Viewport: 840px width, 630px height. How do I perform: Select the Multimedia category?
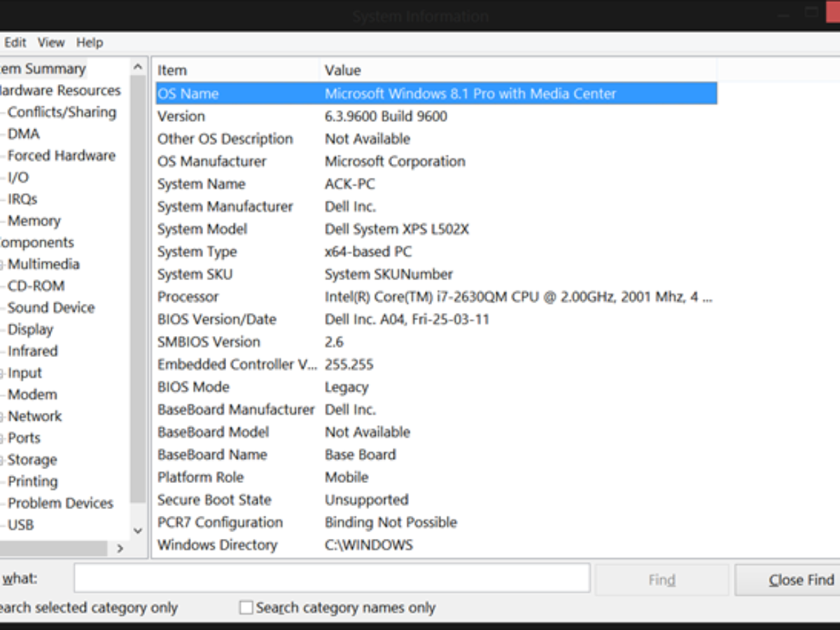coord(43,264)
